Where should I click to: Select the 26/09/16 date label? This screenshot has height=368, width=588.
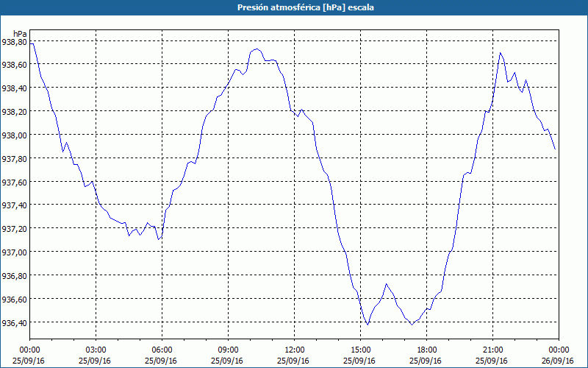coord(558,361)
